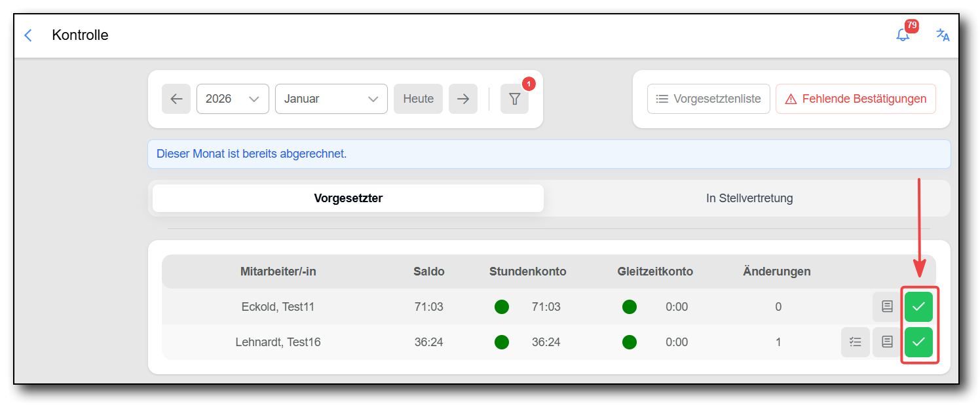
Task: Open the filter funnel icon
Action: coord(514,99)
